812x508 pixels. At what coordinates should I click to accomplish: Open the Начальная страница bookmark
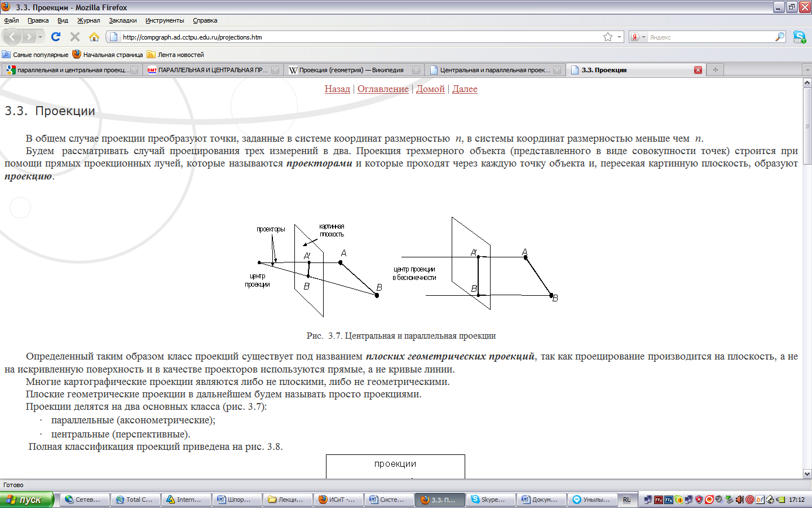pyautogui.click(x=107, y=55)
